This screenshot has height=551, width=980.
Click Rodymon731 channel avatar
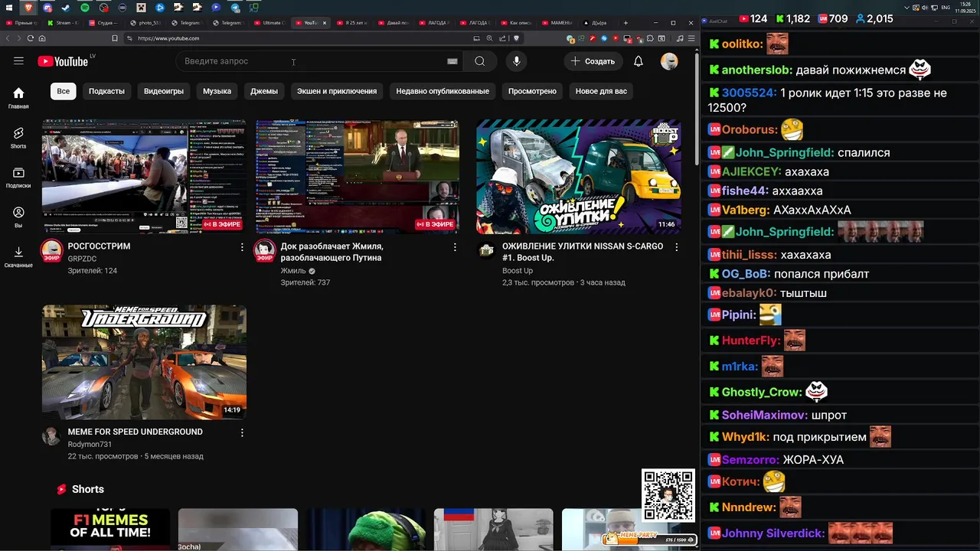coord(51,435)
